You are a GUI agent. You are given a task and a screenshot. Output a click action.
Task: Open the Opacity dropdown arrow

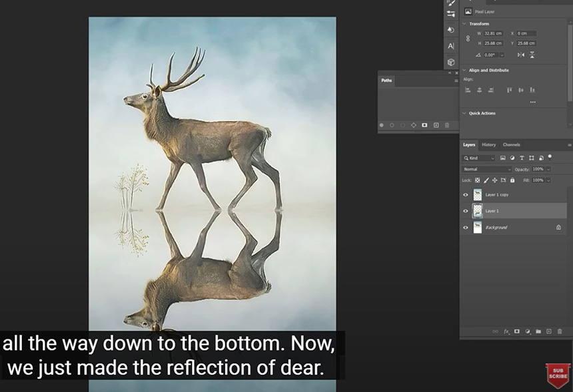pos(548,170)
